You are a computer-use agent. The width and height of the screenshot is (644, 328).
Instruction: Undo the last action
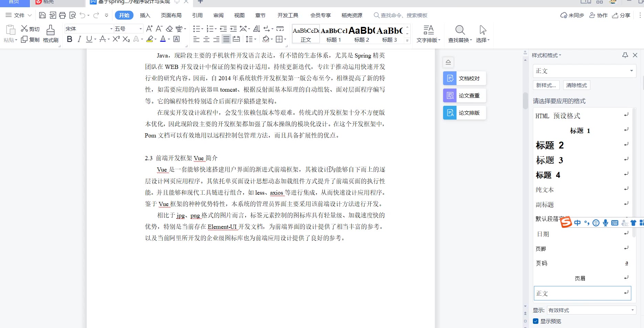(83, 15)
